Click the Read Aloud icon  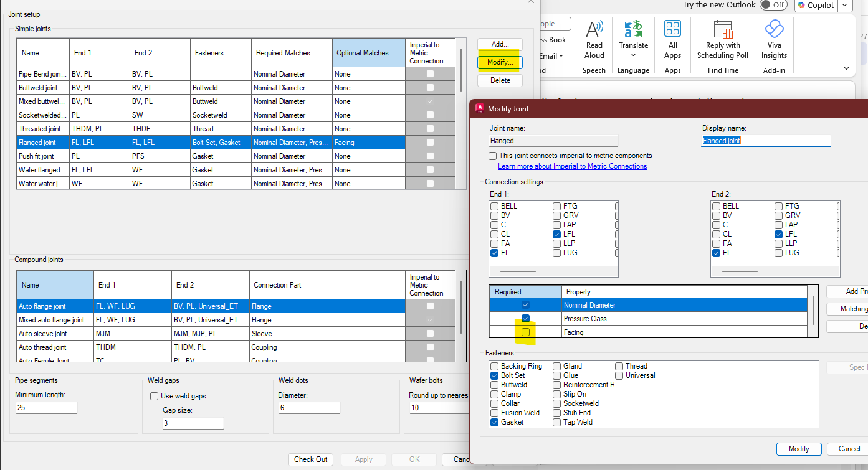pyautogui.click(x=594, y=30)
